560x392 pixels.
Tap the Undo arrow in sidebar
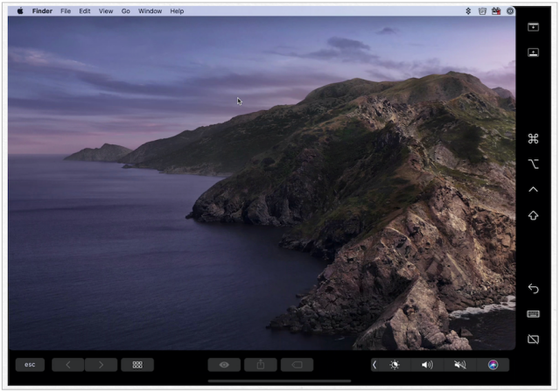click(x=533, y=288)
